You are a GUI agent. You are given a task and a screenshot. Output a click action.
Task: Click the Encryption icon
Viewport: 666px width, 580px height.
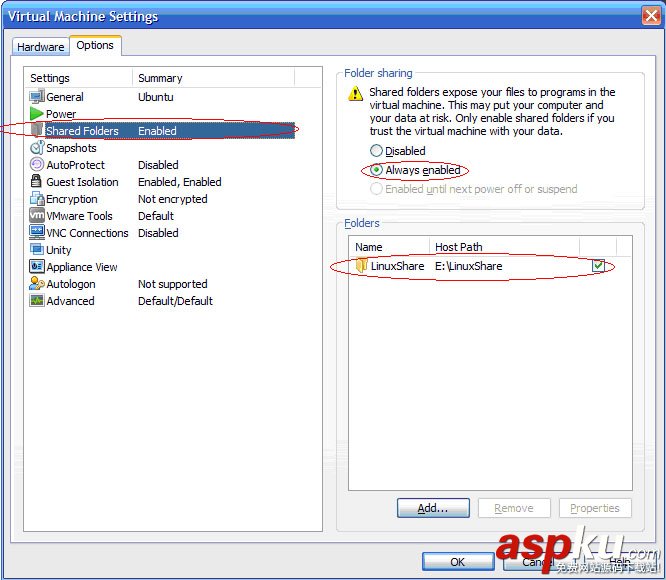tap(37, 198)
